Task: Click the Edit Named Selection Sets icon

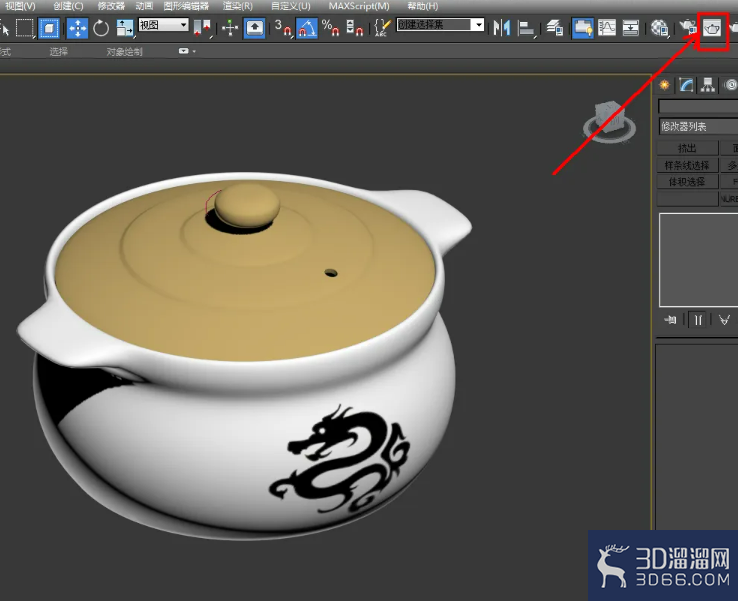Action: click(383, 28)
